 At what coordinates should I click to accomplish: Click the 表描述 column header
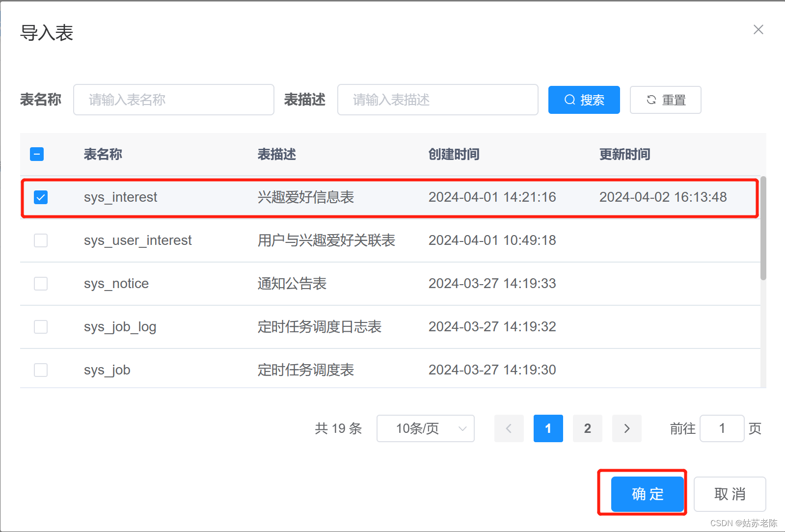[x=277, y=154]
